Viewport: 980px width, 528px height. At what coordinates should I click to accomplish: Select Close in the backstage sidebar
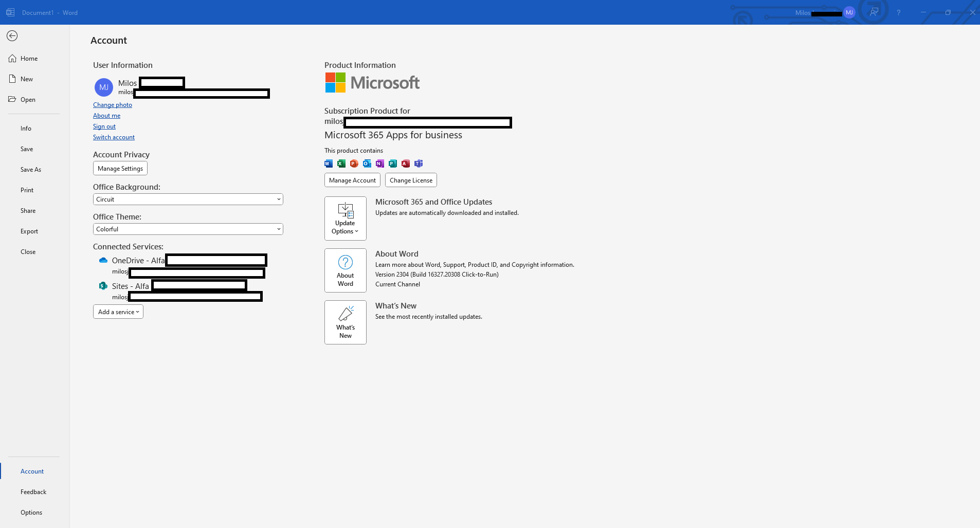28,252
